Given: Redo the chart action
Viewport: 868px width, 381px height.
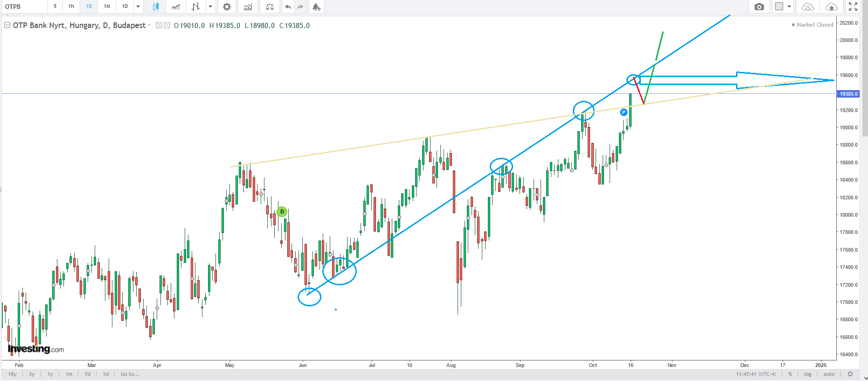Looking at the screenshot, I should click(x=300, y=7).
